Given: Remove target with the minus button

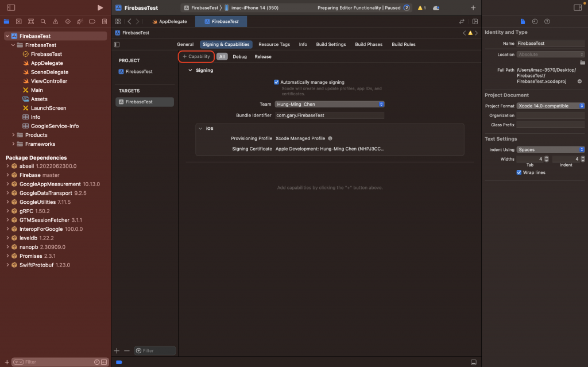Looking at the screenshot, I should (127, 351).
